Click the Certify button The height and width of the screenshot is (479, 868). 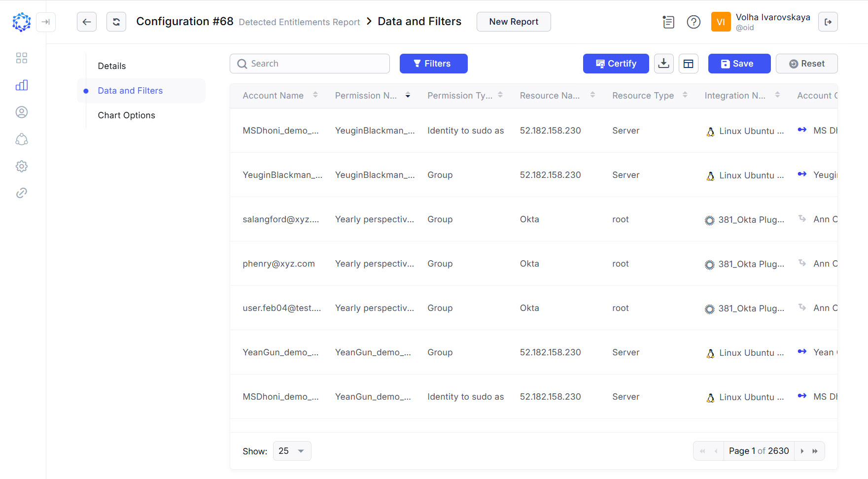click(616, 63)
